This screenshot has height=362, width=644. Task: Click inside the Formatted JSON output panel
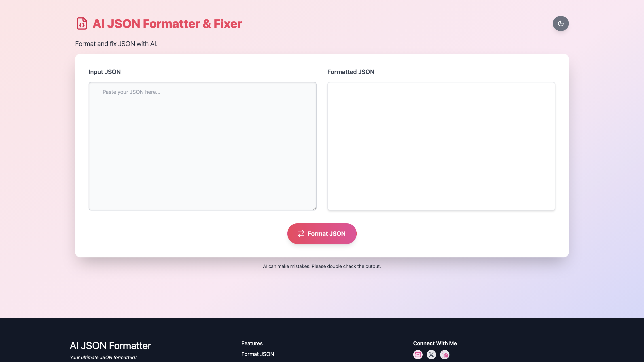[x=441, y=146]
